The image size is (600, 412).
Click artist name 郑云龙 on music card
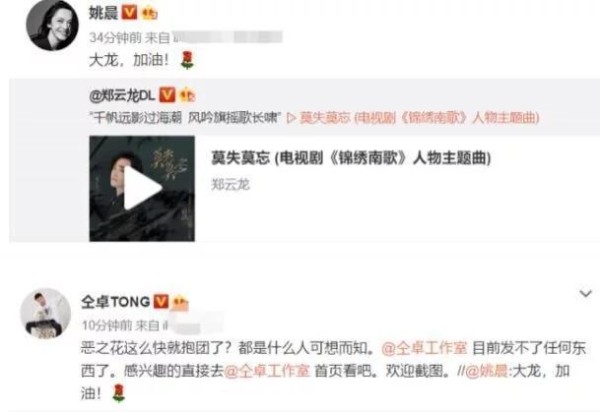[x=230, y=185]
